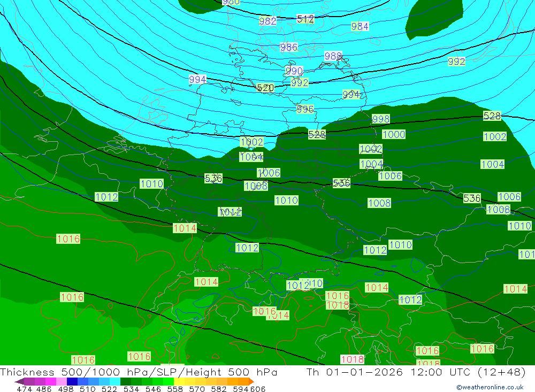The height and width of the screenshot is (392, 535).
Task: Click the legend value 510
Action: pos(88,389)
